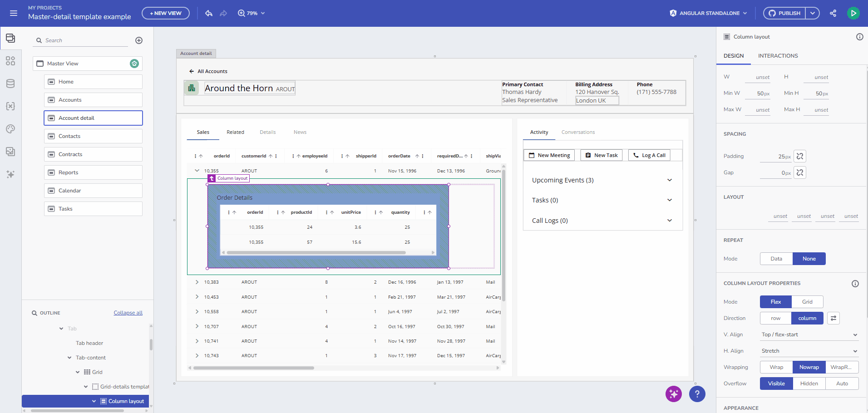The width and height of the screenshot is (868, 413).
Task: Open the code variables [x] panel
Action: coord(10,106)
